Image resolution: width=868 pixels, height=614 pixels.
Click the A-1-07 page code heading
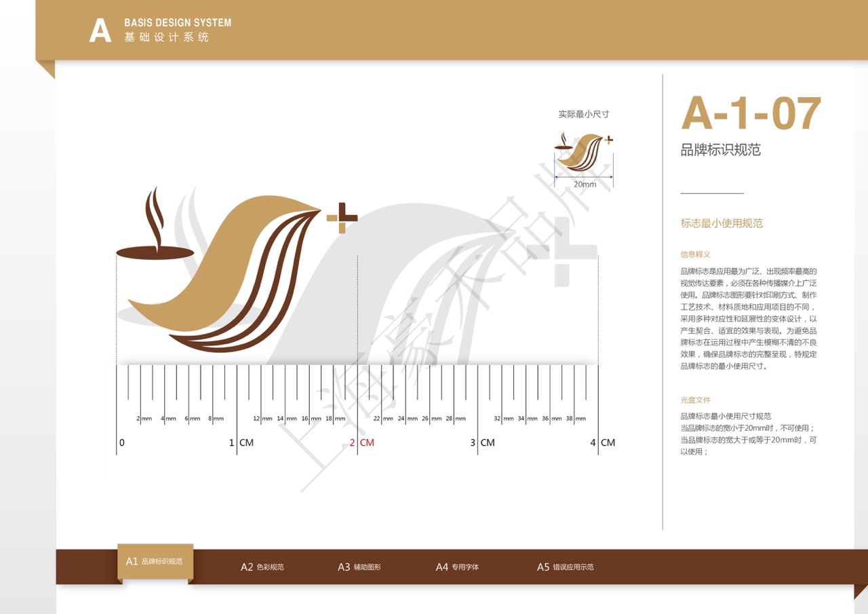coord(751,113)
